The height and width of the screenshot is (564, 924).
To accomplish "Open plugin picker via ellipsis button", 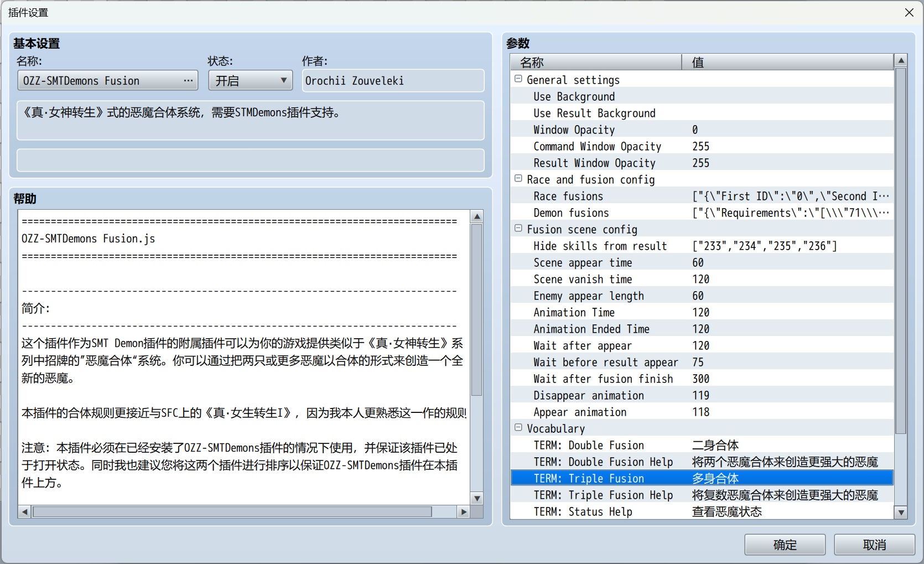I will pos(188,81).
